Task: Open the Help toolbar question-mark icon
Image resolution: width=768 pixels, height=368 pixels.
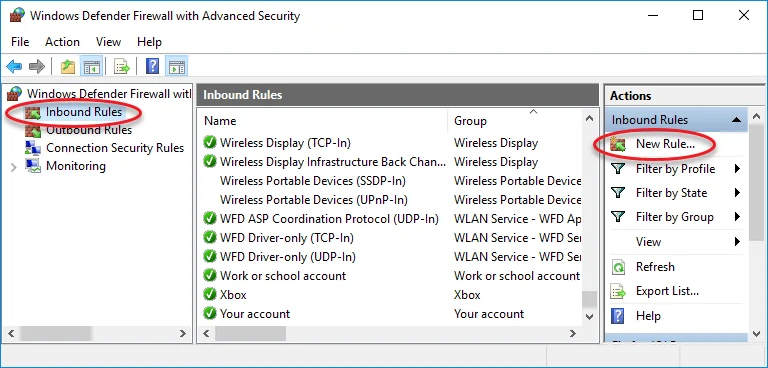Action: coord(152,67)
